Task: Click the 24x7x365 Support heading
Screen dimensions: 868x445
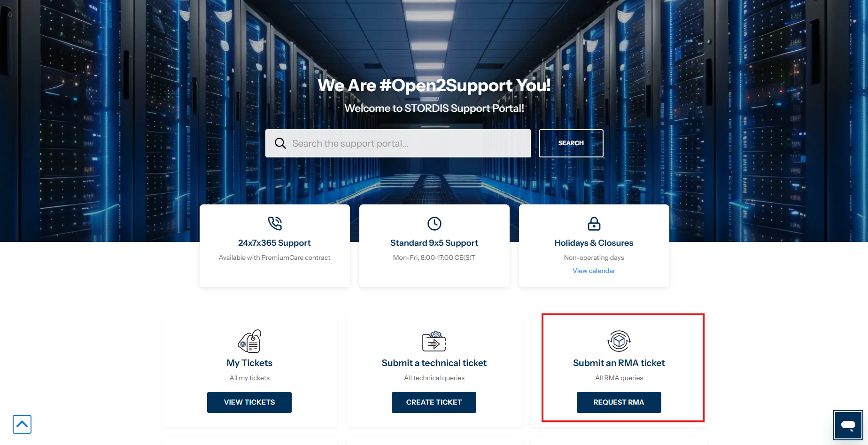Action: (x=274, y=243)
